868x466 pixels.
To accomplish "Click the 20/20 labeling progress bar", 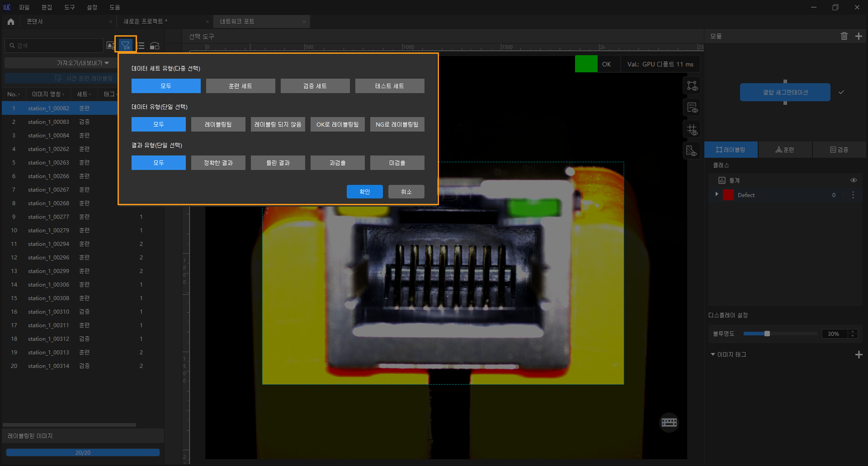I will tap(83, 452).
